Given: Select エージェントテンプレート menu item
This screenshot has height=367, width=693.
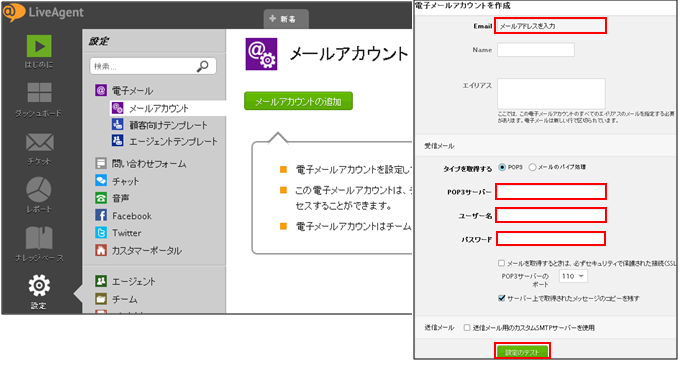Looking at the screenshot, I should click(x=173, y=141).
